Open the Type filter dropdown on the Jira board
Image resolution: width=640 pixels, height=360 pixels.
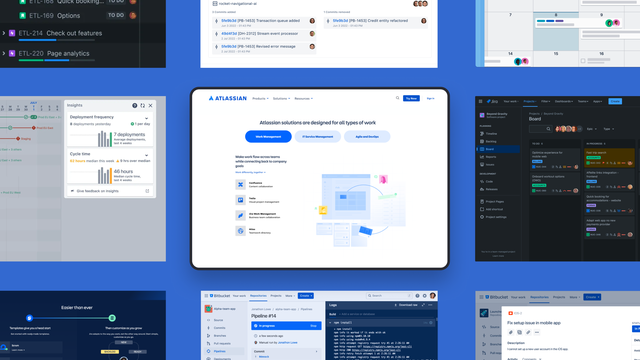click(x=609, y=129)
